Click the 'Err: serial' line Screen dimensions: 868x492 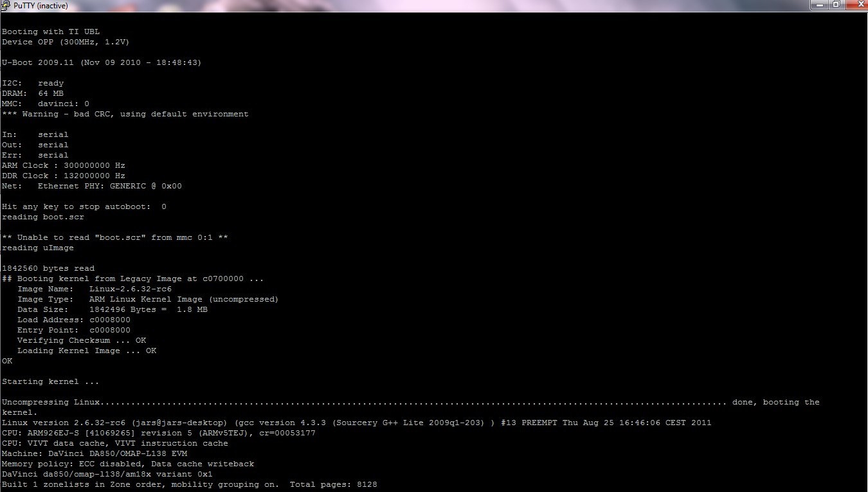click(35, 155)
